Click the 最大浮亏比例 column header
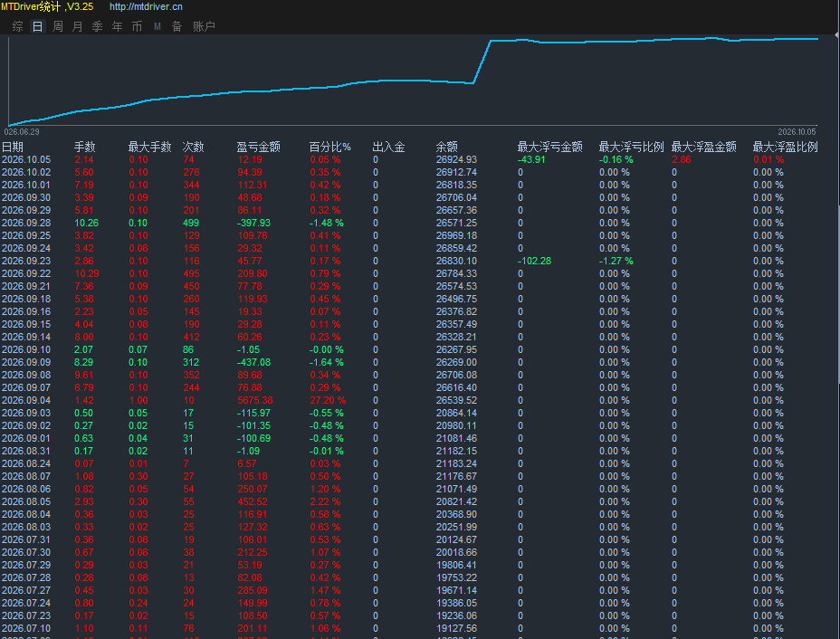 click(x=632, y=147)
